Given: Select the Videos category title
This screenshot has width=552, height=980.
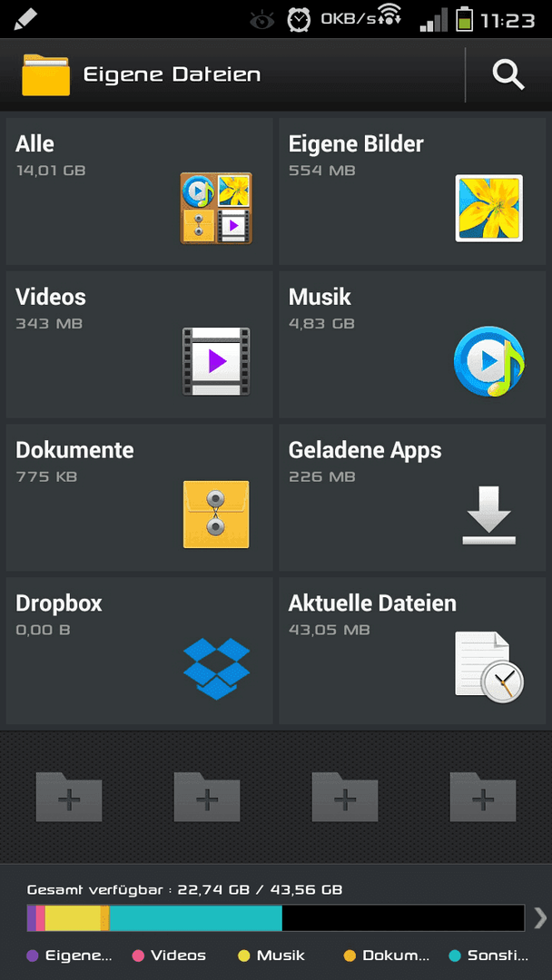Looking at the screenshot, I should (51, 297).
